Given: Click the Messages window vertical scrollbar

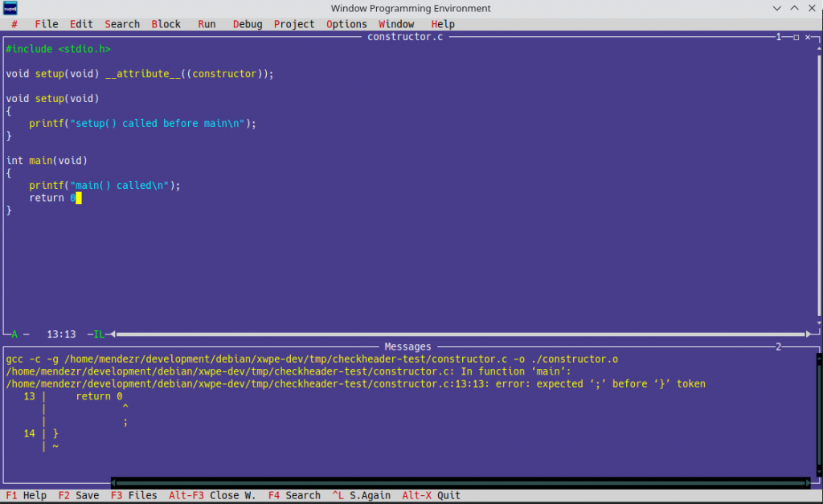Looking at the screenshot, I should coord(819,415).
